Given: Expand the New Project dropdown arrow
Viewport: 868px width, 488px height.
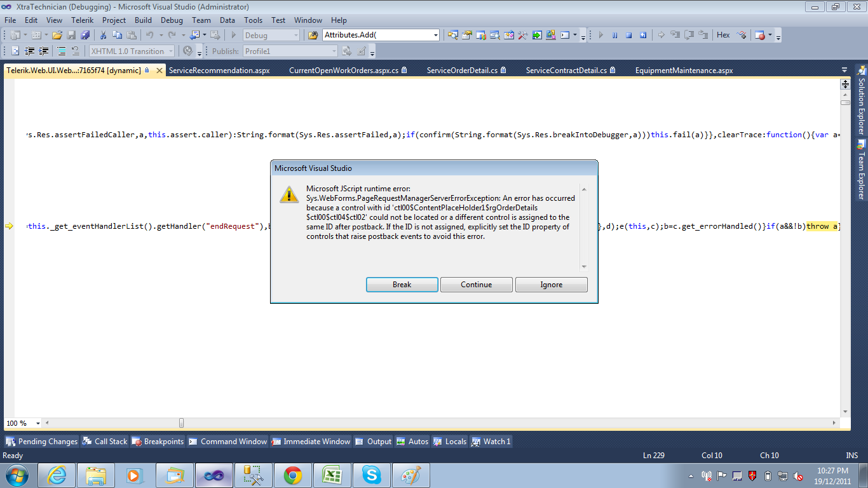Looking at the screenshot, I should [x=24, y=36].
